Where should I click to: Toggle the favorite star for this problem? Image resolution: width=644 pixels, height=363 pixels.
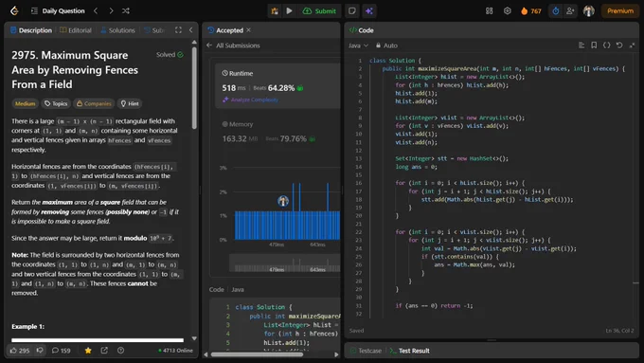pos(88,351)
